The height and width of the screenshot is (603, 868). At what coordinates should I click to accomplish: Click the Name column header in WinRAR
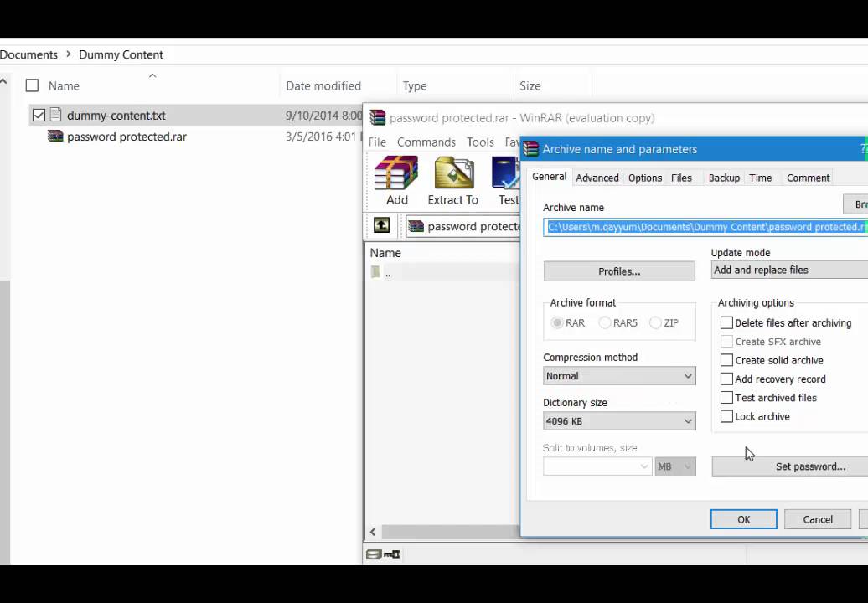pos(385,253)
